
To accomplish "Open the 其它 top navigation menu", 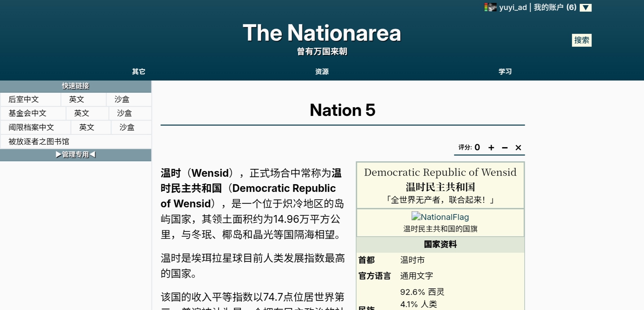I will [x=139, y=71].
